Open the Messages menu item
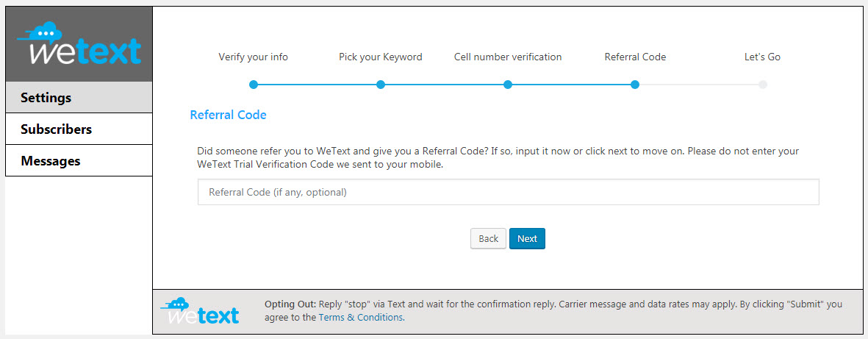The image size is (868, 339). [x=79, y=160]
